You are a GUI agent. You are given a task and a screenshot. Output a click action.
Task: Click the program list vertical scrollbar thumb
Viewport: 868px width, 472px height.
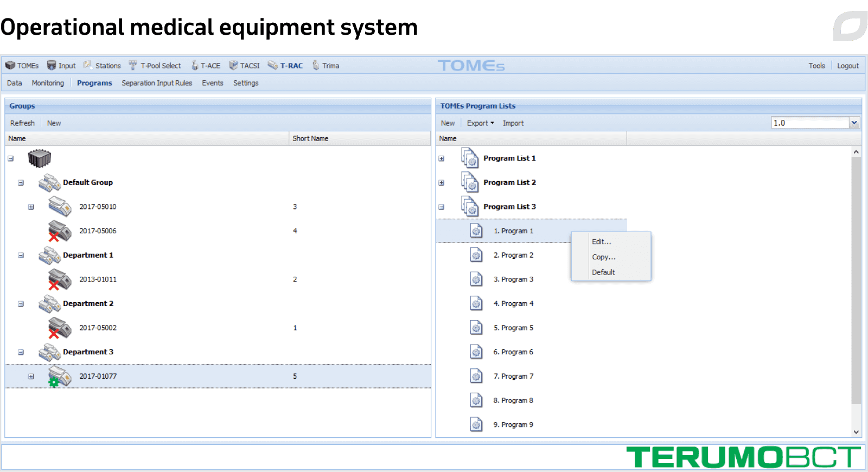[856, 280]
